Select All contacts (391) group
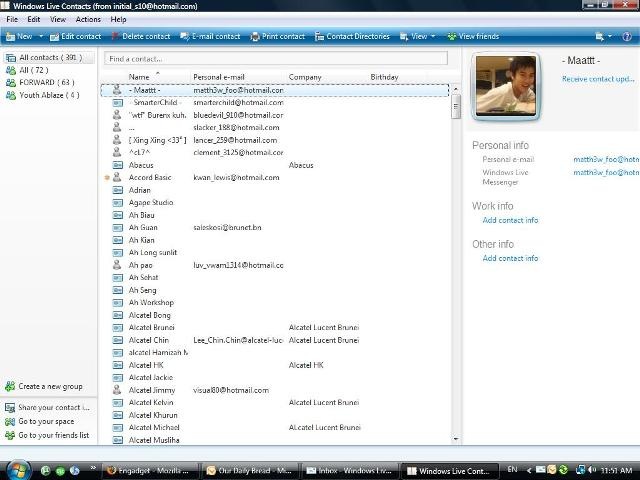Viewport: 640px width, 480px height. [x=49, y=58]
